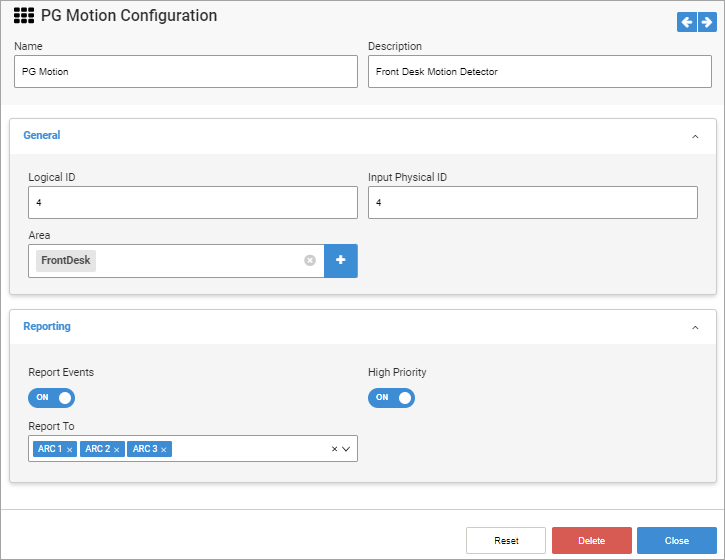Click the blue Close button
Viewport: 725px width, 560px height.
[677, 540]
